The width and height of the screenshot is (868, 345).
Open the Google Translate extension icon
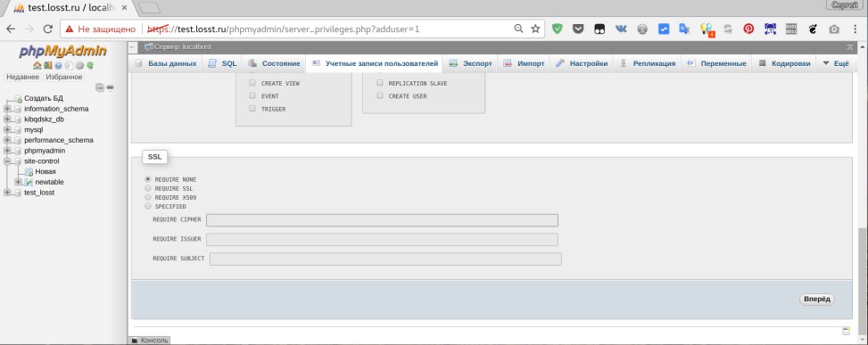coord(685,29)
